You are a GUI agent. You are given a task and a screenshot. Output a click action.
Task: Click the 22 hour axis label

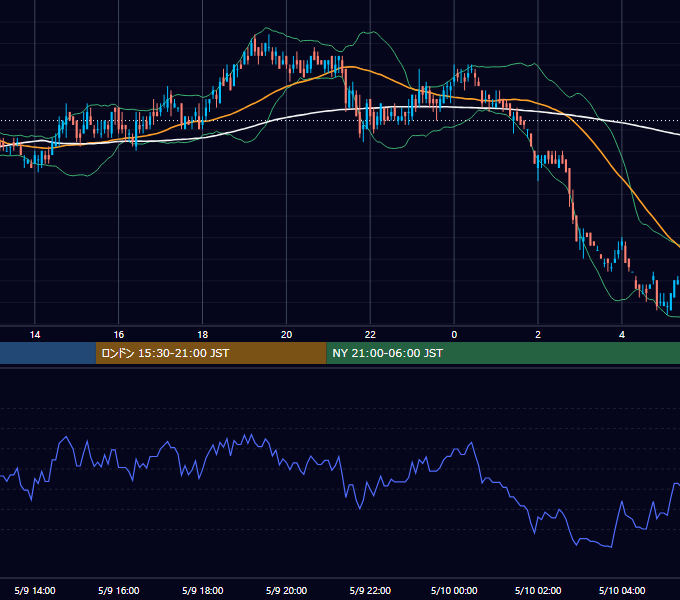point(370,335)
